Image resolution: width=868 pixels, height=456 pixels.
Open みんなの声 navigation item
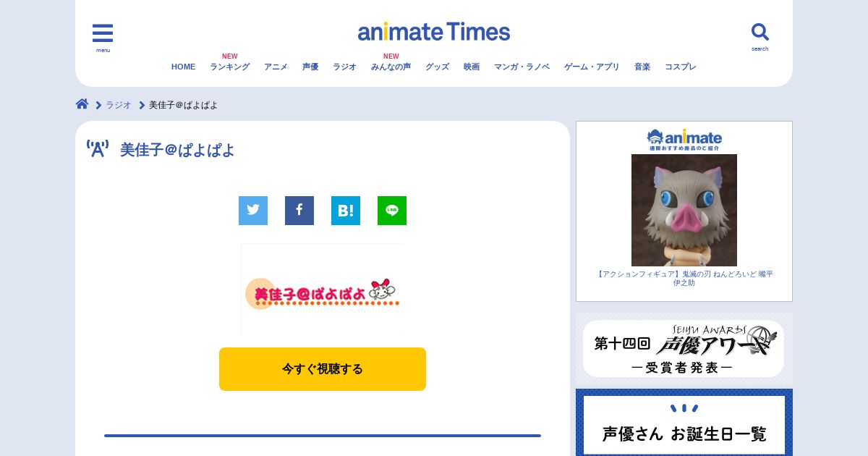pyautogui.click(x=391, y=67)
